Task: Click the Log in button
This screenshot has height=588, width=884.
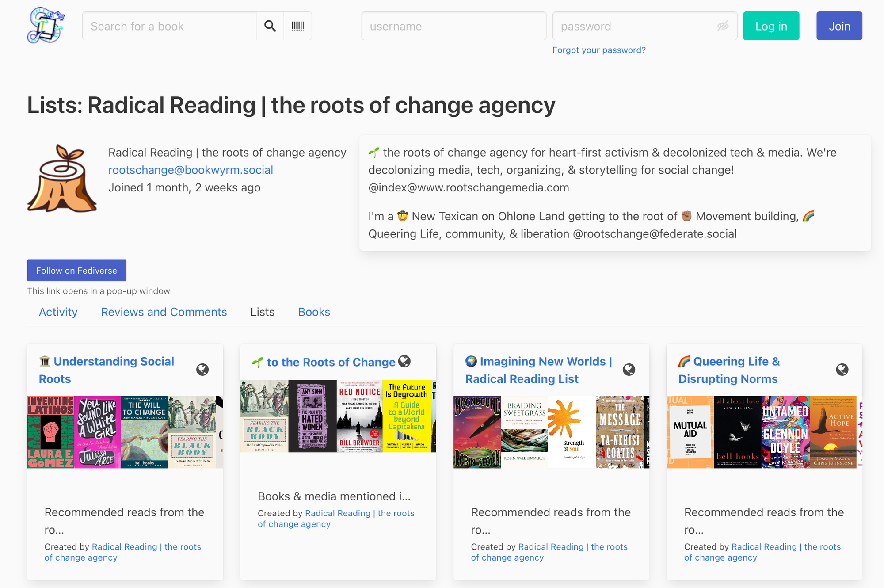Action: (x=771, y=26)
